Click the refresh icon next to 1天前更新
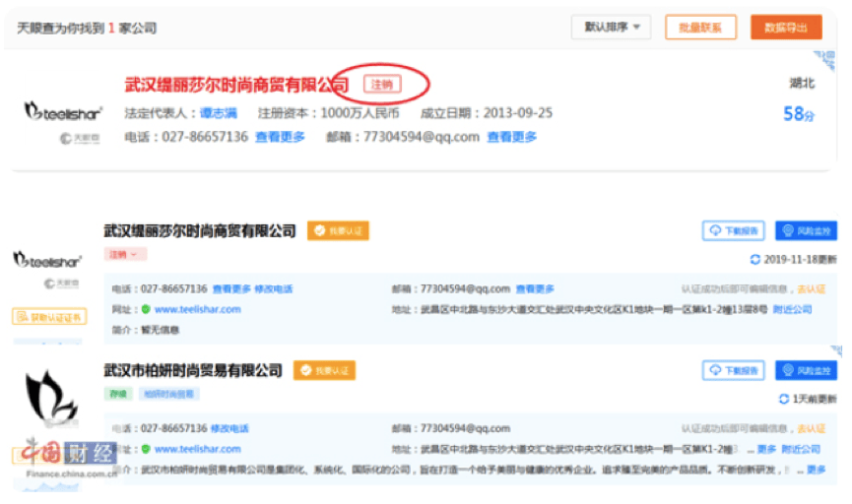 (x=783, y=400)
